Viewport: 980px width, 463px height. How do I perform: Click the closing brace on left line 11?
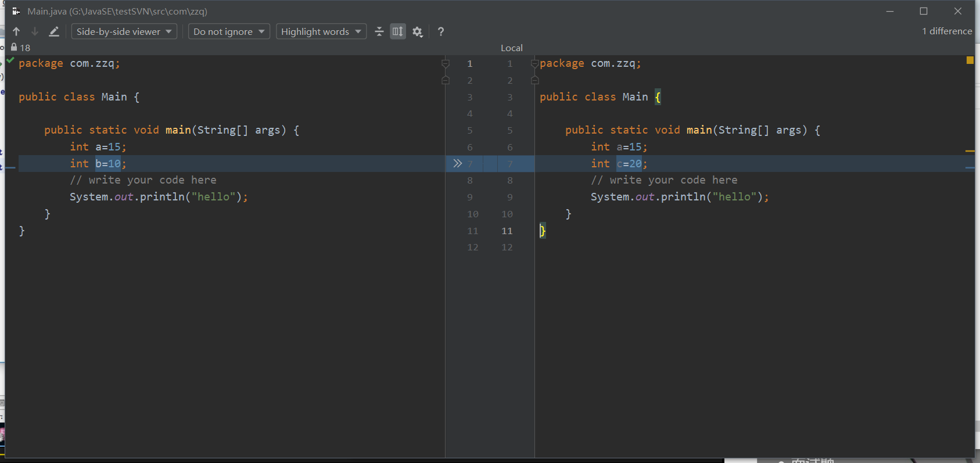click(x=21, y=231)
